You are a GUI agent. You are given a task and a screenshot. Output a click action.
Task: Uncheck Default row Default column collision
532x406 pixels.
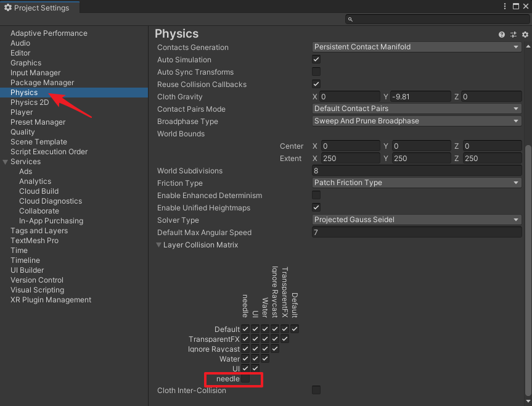[x=295, y=329]
